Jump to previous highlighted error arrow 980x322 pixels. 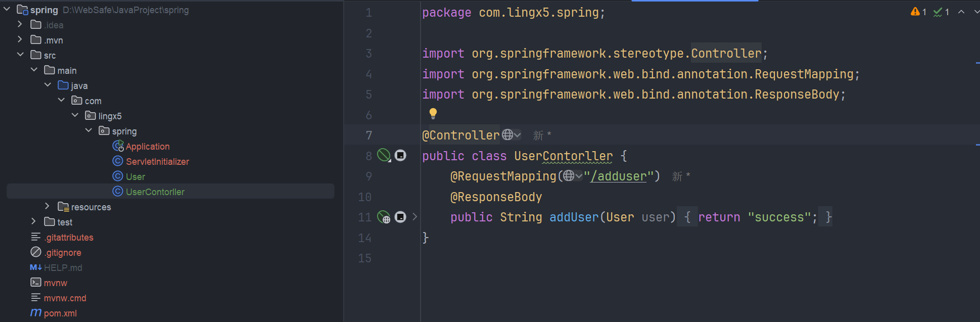961,12
